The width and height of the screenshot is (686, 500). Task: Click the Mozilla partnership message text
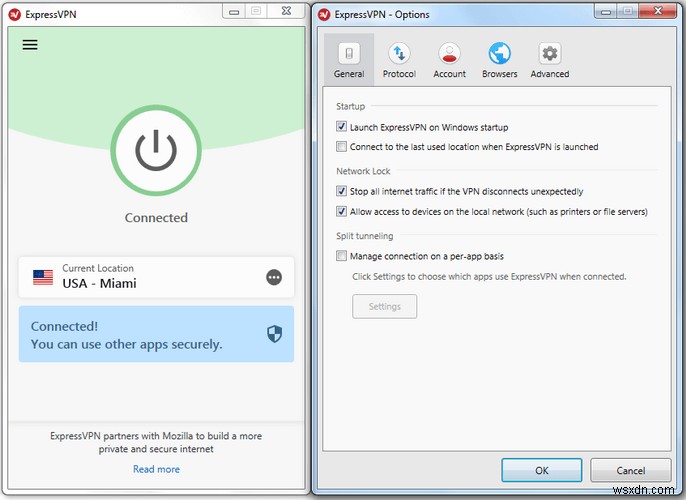tap(156, 442)
